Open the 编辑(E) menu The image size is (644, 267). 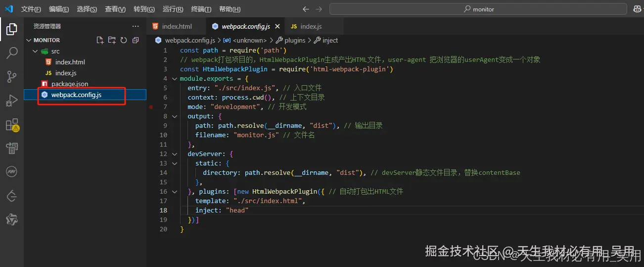click(59, 9)
